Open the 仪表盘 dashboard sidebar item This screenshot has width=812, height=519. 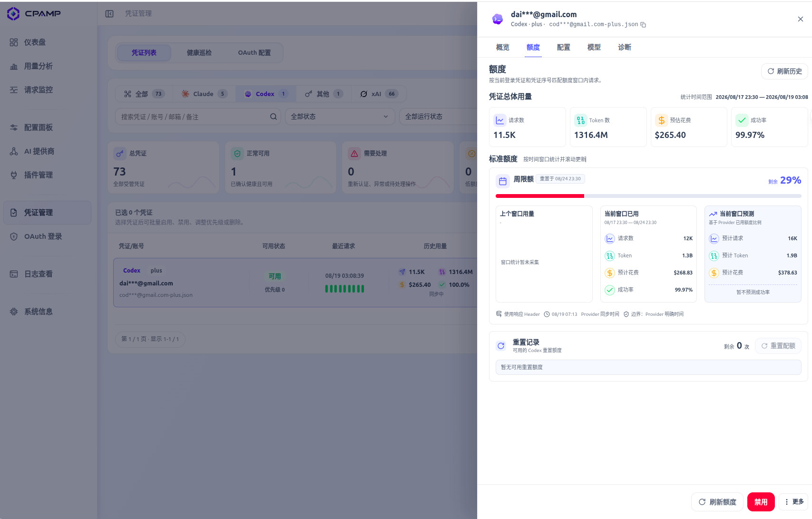pyautogui.click(x=47, y=42)
